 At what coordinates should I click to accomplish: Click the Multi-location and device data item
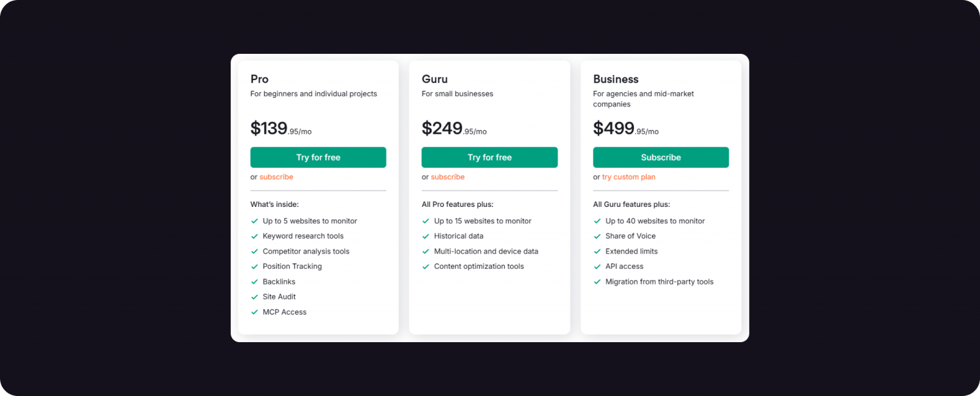486,252
